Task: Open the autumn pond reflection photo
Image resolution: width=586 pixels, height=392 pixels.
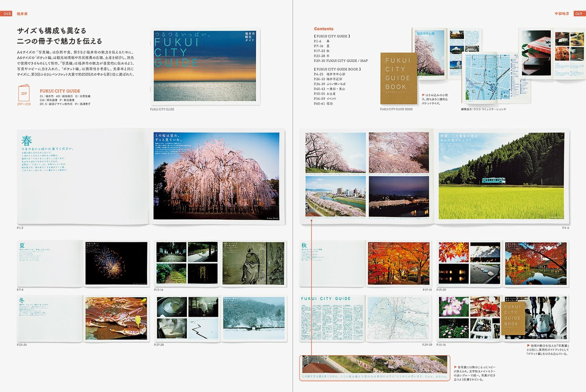Action: tap(536, 263)
